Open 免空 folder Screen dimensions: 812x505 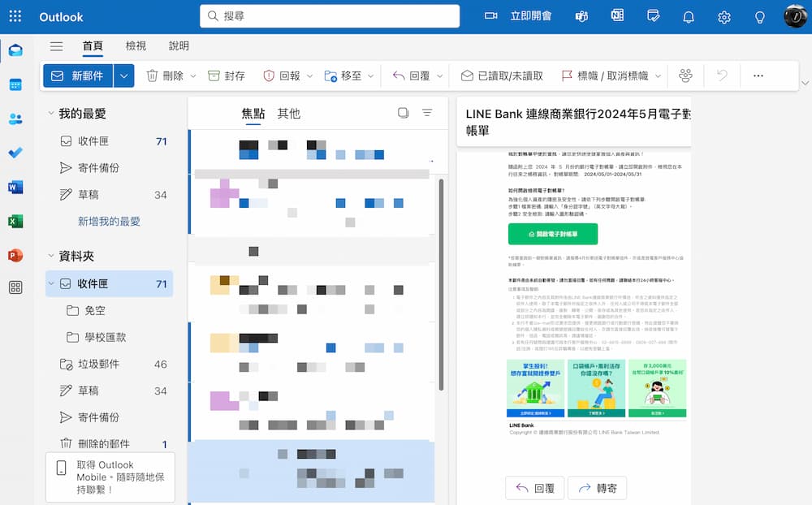pos(110,310)
